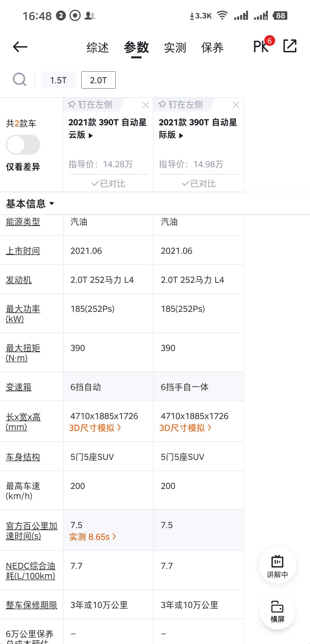Switch to the 综述 tab
The width and height of the screenshot is (310, 644).
tap(98, 47)
